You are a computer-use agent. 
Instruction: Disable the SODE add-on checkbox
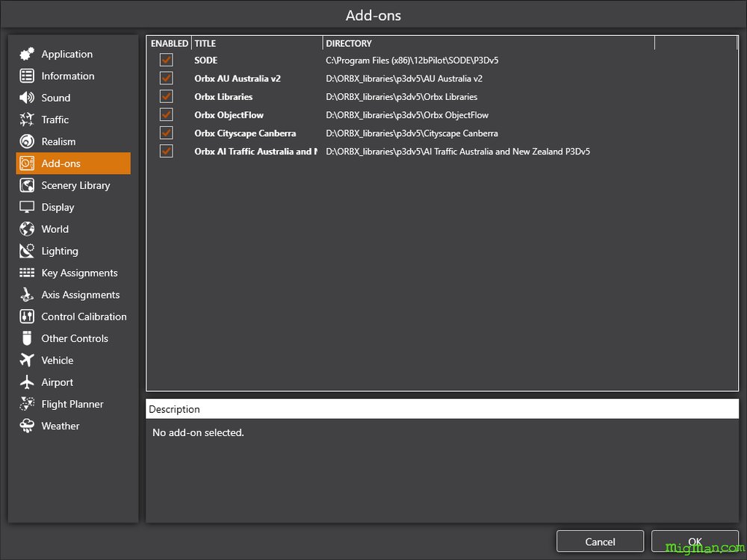(x=167, y=60)
